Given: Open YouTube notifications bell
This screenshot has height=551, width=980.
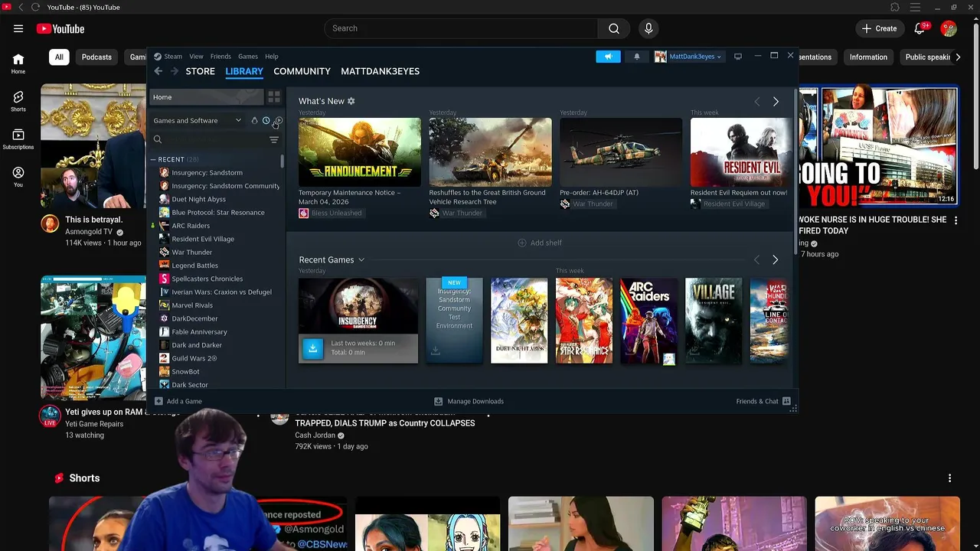Looking at the screenshot, I should tap(921, 28).
